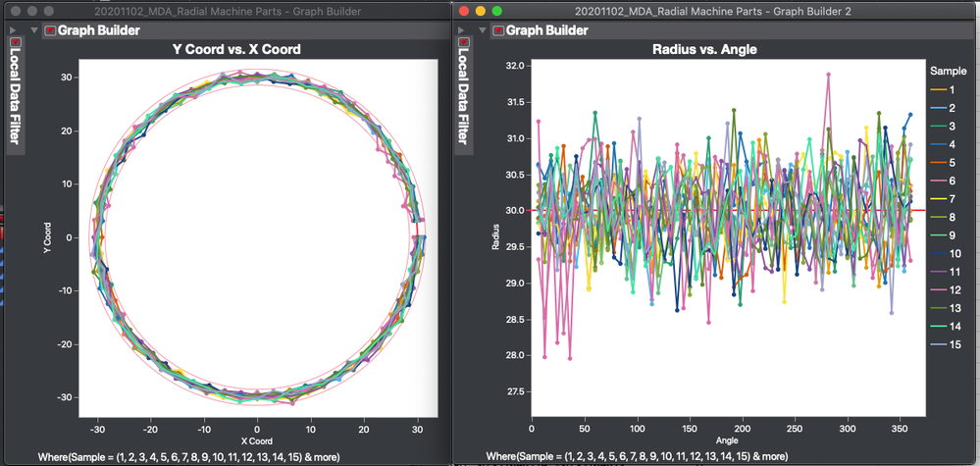Viewport: 980px width, 466px height.
Task: Click the Where(Sample = ...) text under the Radius chart
Action: tap(637, 456)
